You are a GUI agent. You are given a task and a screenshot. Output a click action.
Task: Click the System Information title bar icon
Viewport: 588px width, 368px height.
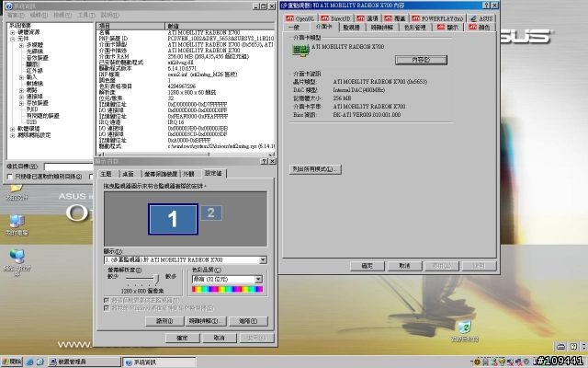pyautogui.click(x=8, y=6)
